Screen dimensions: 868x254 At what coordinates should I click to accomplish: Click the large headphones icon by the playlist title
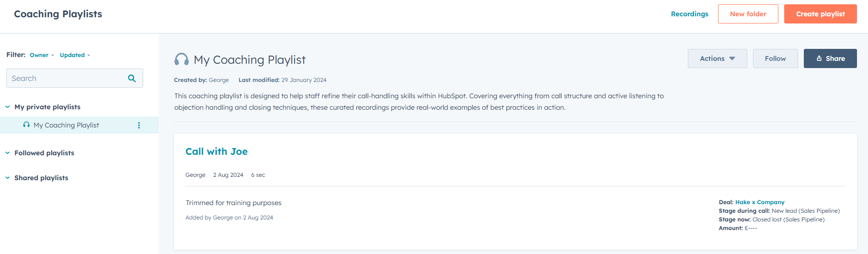click(x=182, y=59)
